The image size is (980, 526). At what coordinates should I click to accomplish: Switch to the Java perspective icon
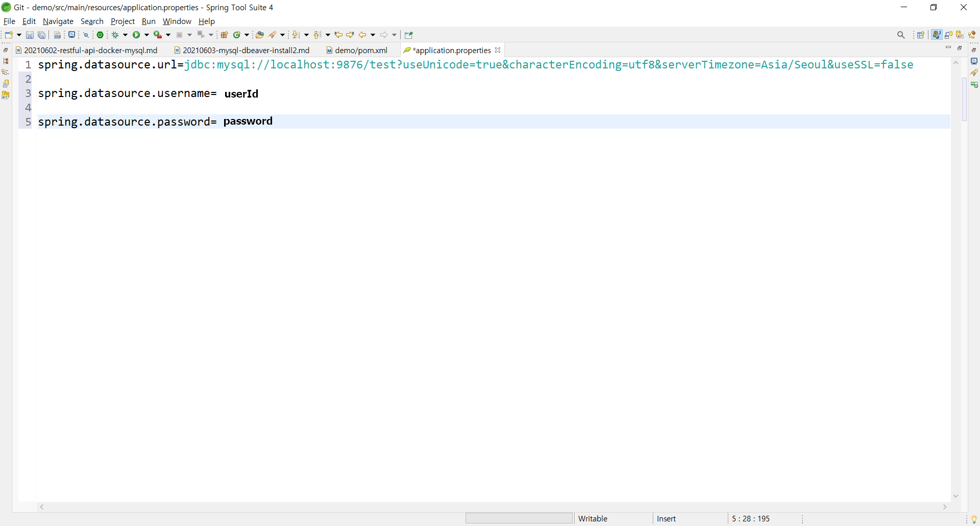pyautogui.click(x=937, y=35)
